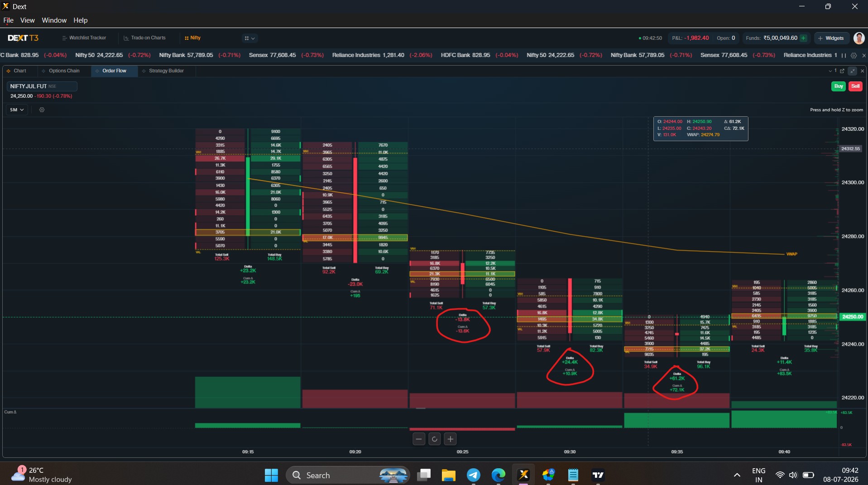The height and width of the screenshot is (485, 868).
Task: Open the weather widget showing 26°C
Action: [42, 475]
